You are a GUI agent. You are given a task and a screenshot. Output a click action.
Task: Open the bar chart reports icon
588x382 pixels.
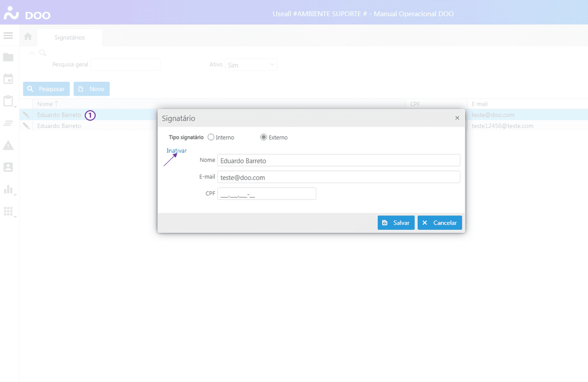8,189
